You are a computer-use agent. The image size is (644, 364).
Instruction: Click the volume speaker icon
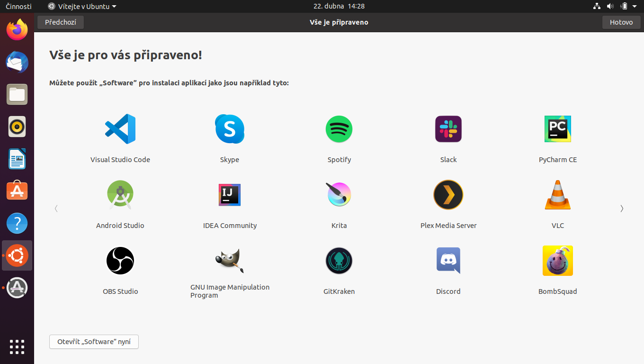[x=610, y=6]
